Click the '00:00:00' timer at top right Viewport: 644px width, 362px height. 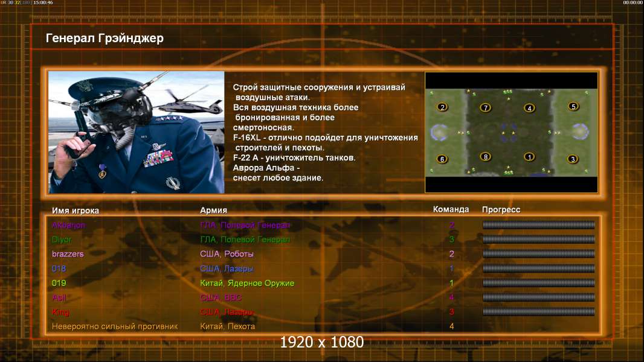point(633,2)
